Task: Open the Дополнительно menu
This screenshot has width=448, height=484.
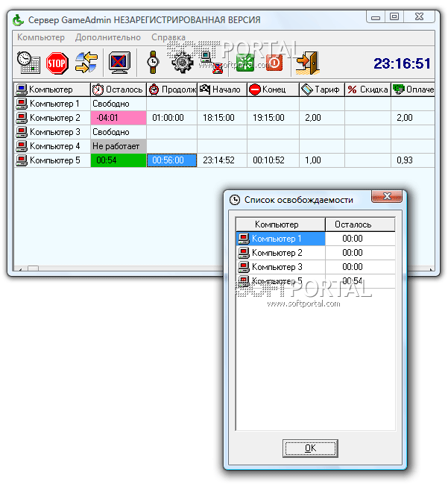Action: (108, 37)
